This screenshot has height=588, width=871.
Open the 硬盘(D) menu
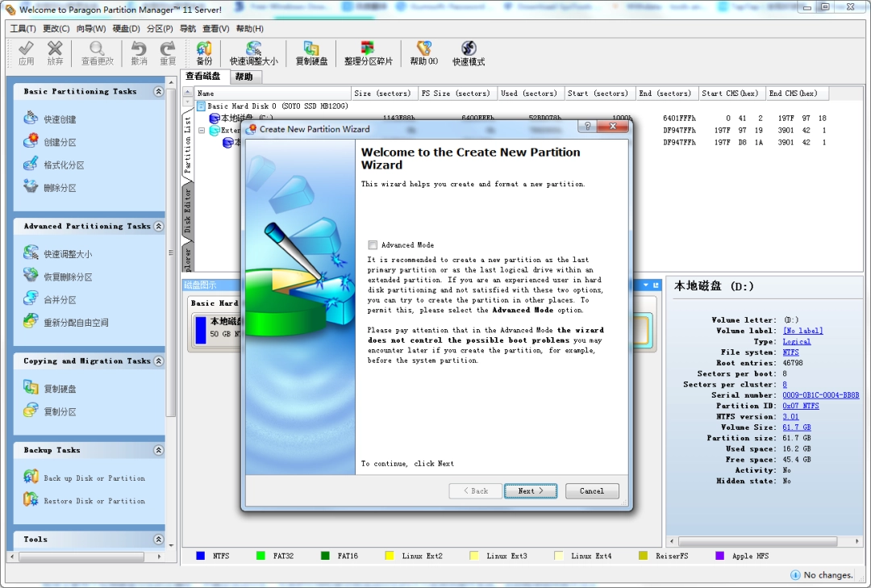click(x=126, y=28)
